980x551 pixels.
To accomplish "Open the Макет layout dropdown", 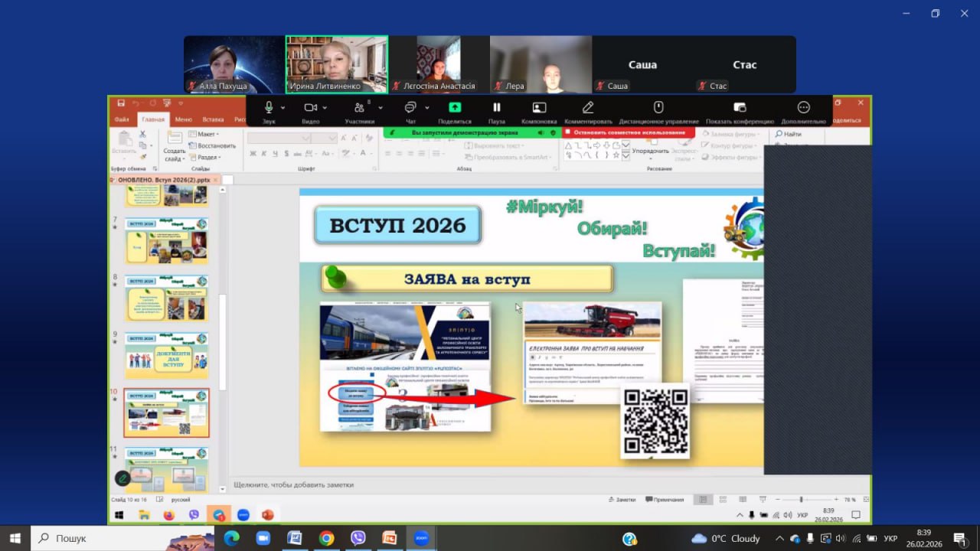I will click(205, 134).
